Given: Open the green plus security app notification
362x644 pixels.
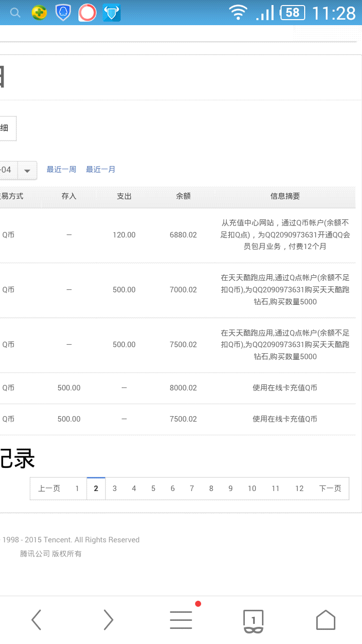Looking at the screenshot, I should (x=39, y=13).
